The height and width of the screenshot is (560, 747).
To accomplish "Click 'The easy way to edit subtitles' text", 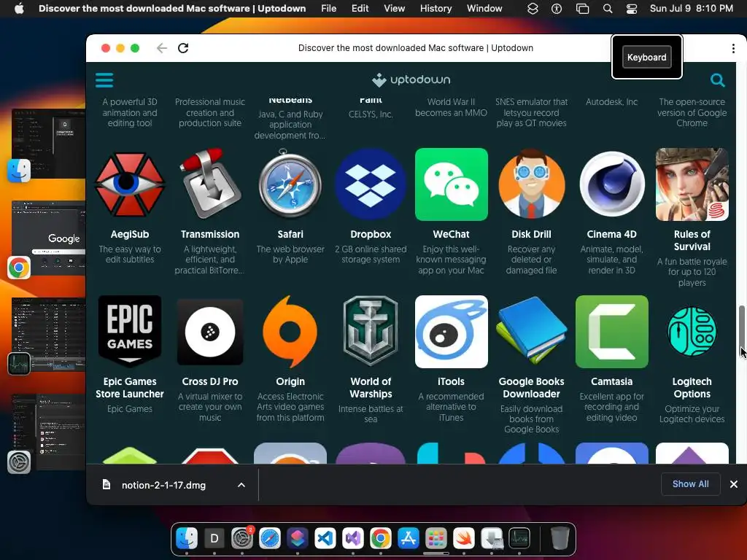I will click(x=130, y=254).
